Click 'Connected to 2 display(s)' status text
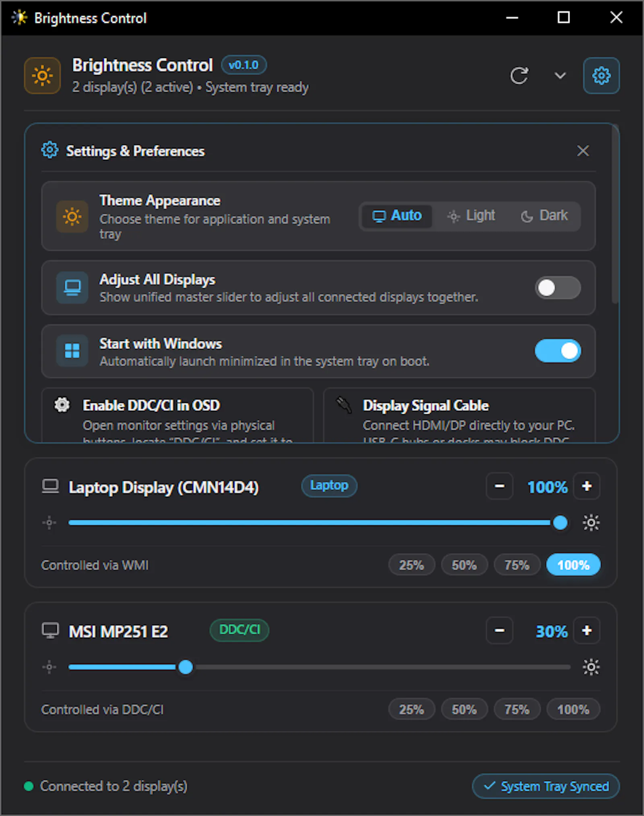The height and width of the screenshot is (816, 644). pos(114,786)
